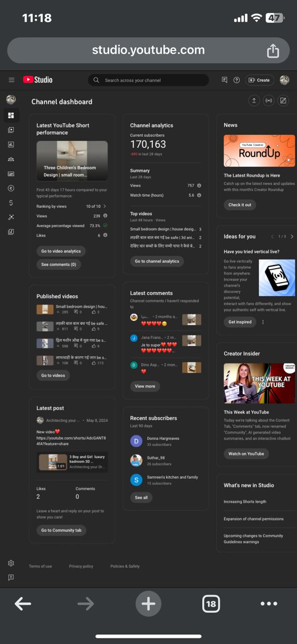Open the browser three-dot more menu
Viewport: 297px width, 644px height.
click(x=269, y=604)
